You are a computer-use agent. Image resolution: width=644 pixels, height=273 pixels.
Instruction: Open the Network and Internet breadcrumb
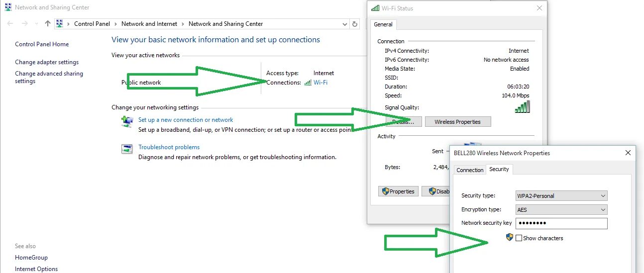click(x=149, y=24)
